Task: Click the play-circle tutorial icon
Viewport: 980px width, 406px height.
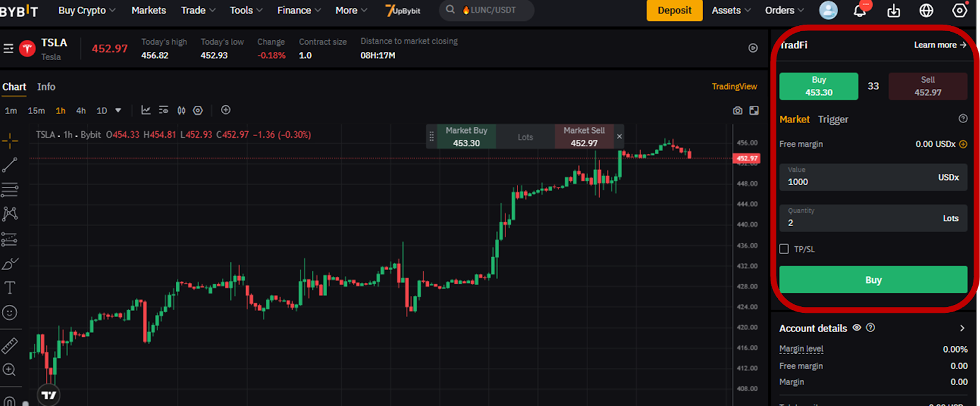Action: click(753, 48)
